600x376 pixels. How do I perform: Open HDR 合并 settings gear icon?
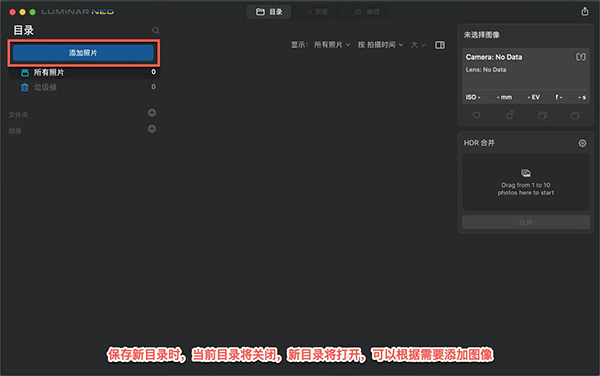pyautogui.click(x=582, y=143)
